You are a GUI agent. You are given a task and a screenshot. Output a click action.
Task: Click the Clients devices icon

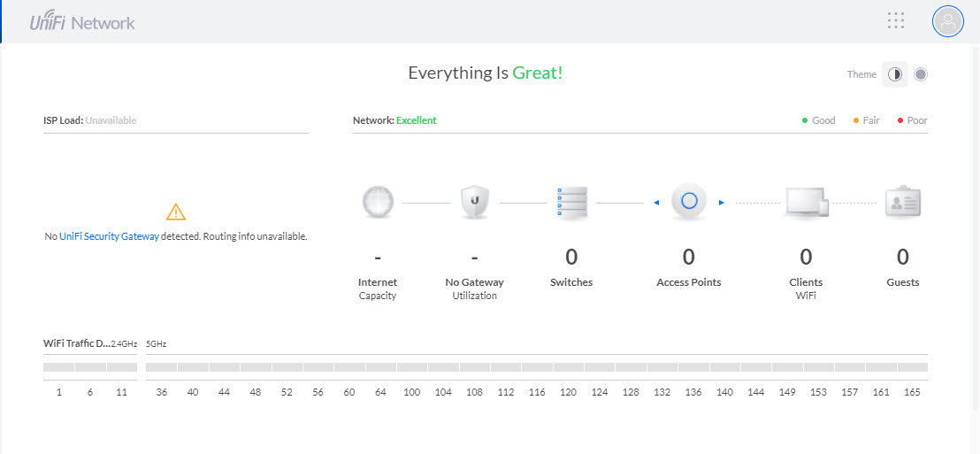tap(807, 202)
